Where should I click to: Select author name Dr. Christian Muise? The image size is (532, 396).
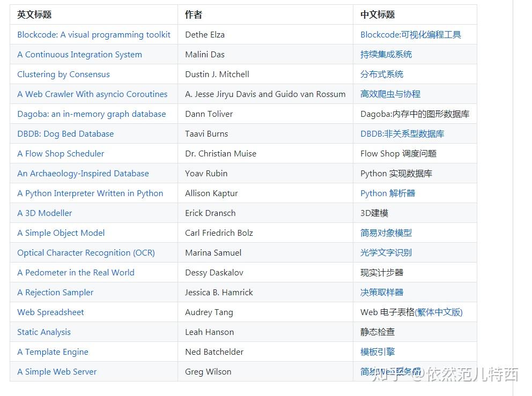(221, 154)
